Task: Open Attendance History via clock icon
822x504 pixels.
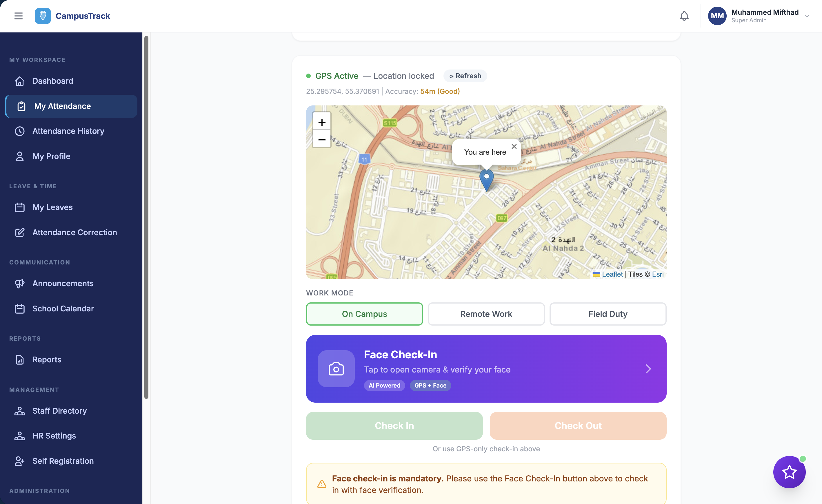Action: coord(20,131)
